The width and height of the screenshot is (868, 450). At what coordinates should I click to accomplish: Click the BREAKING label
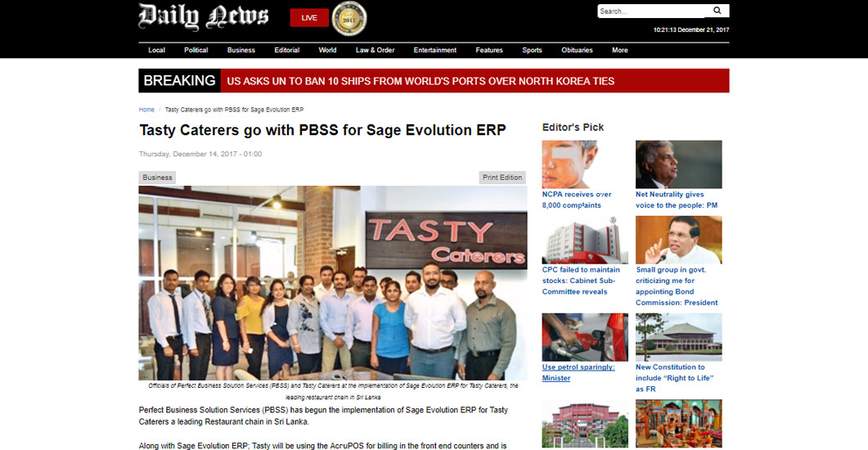[179, 81]
